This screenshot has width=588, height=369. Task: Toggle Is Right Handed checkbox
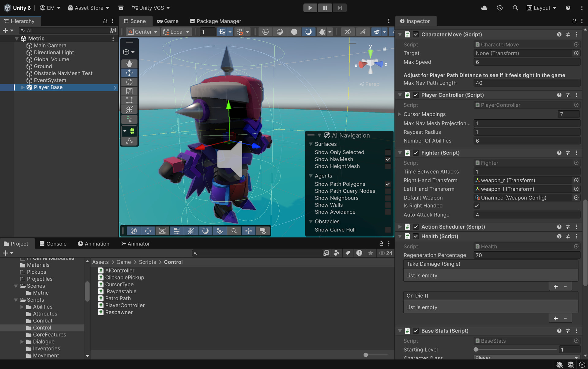point(477,206)
